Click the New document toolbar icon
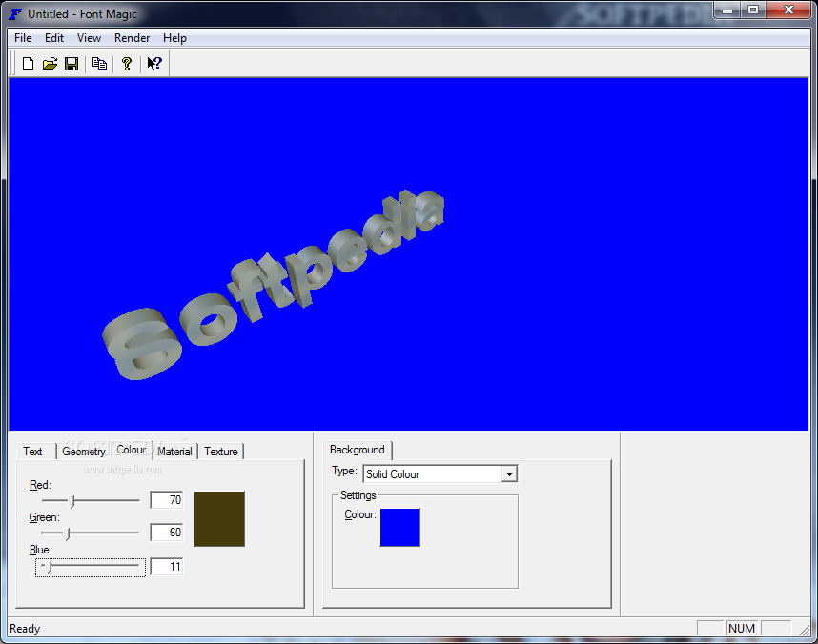The width and height of the screenshot is (818, 644). tap(29, 64)
